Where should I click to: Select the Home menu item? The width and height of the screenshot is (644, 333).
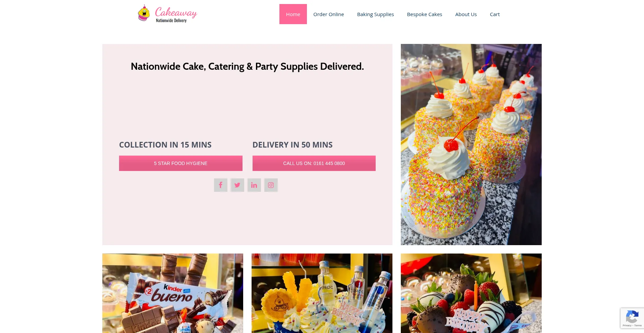click(x=293, y=14)
